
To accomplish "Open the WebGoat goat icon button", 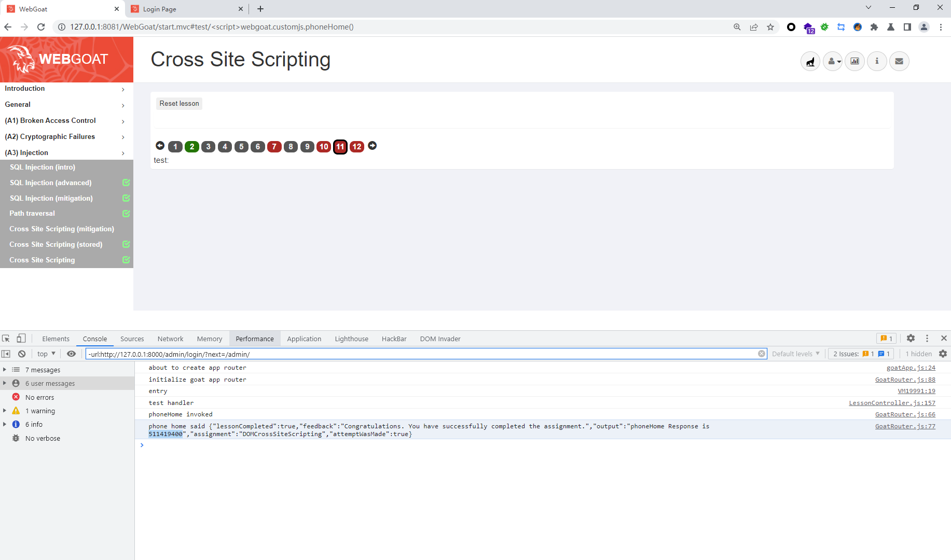I will click(810, 61).
